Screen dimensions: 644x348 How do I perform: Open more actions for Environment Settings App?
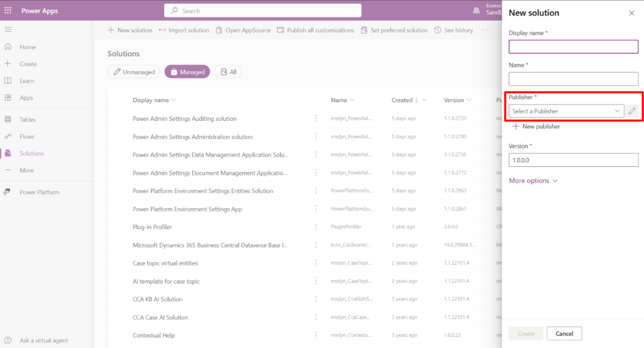click(x=316, y=209)
